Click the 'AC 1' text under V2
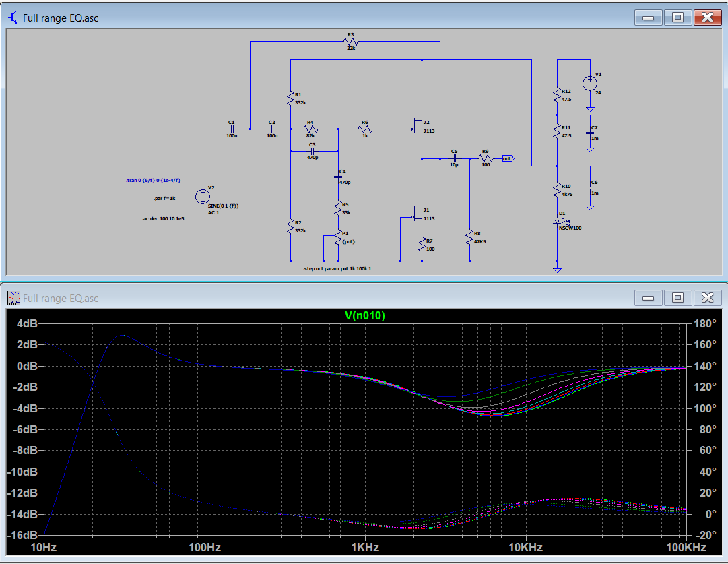This screenshot has height=564, width=728. tap(213, 213)
